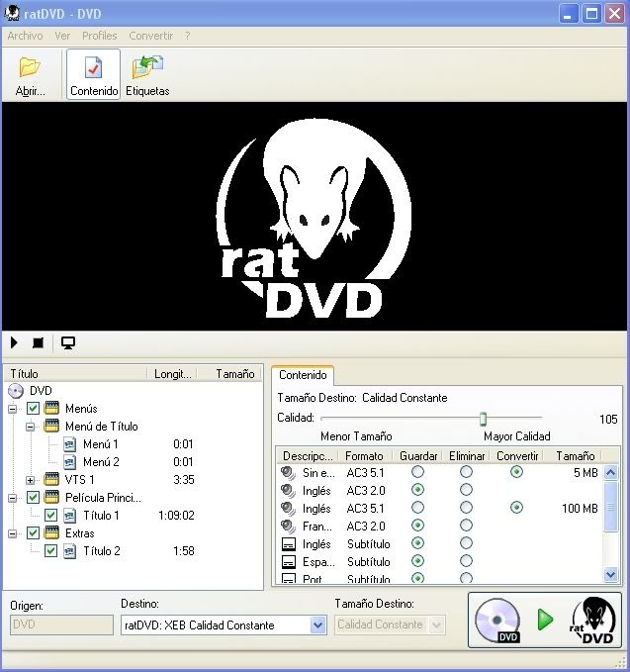Select the Título 1 film icon
This screenshot has width=630, height=672.
pos(69,516)
